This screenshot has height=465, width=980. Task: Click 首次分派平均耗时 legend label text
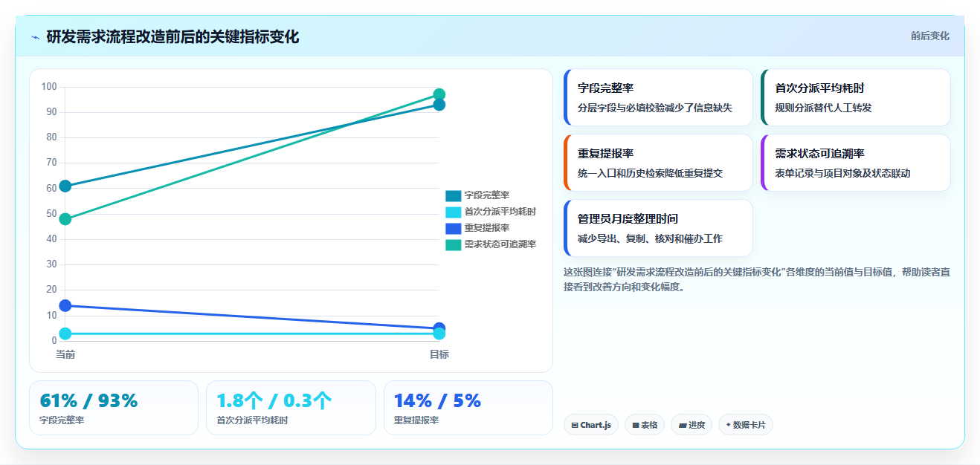pos(500,212)
